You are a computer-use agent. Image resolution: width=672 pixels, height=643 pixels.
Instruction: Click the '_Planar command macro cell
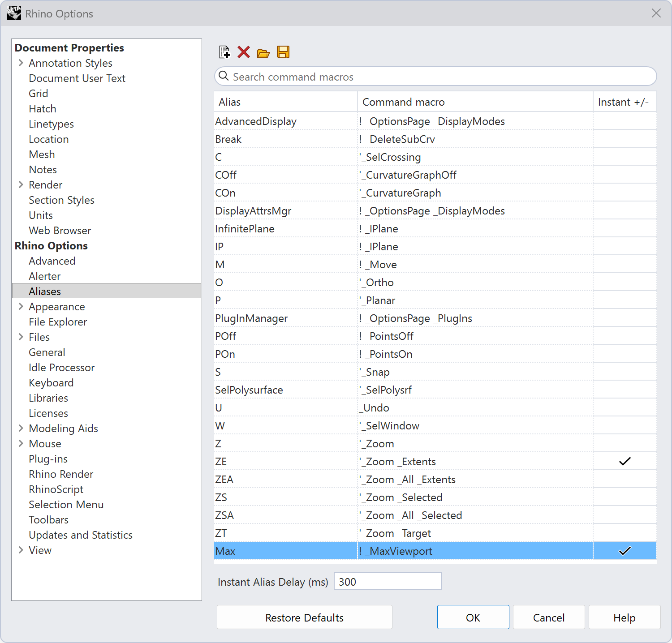tap(475, 300)
